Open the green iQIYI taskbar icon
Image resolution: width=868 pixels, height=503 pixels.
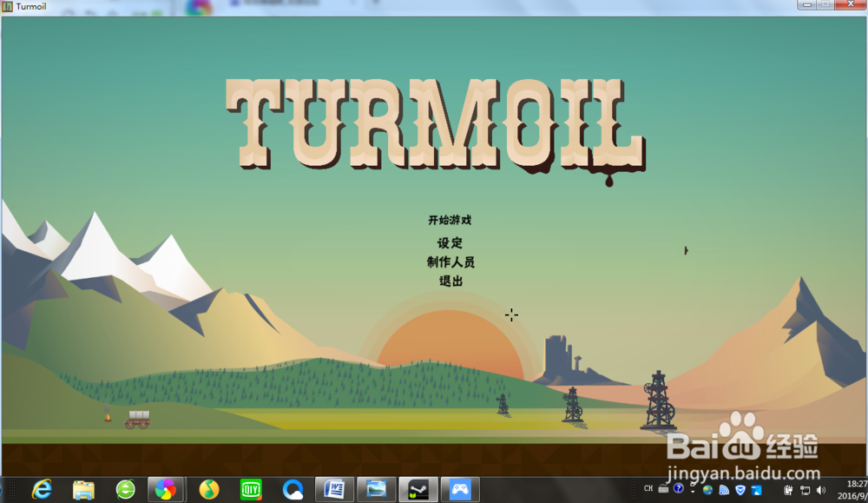pos(251,490)
